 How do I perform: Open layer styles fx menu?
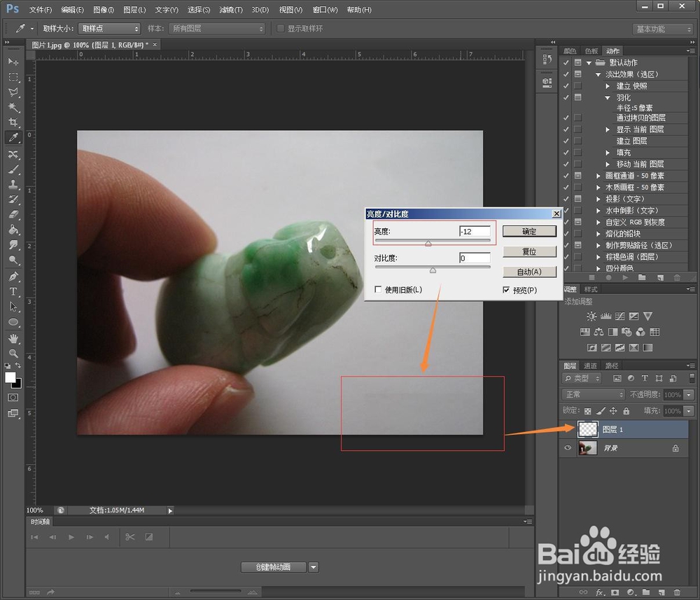600,592
